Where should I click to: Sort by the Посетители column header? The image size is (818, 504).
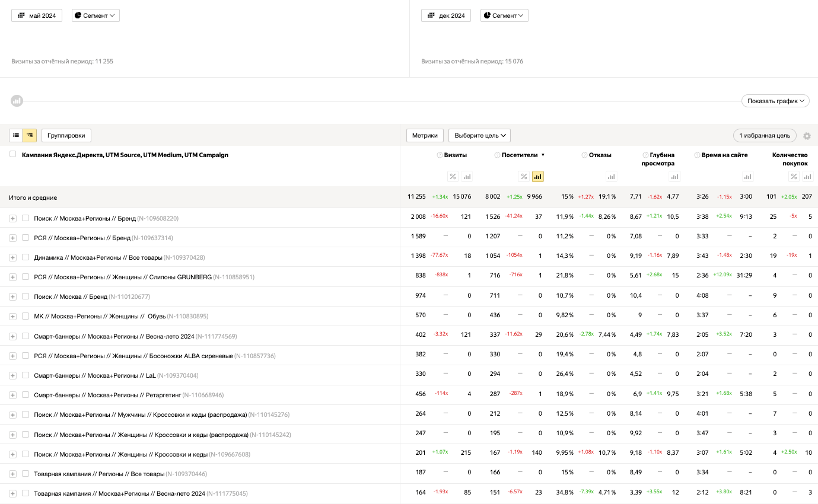pos(520,155)
